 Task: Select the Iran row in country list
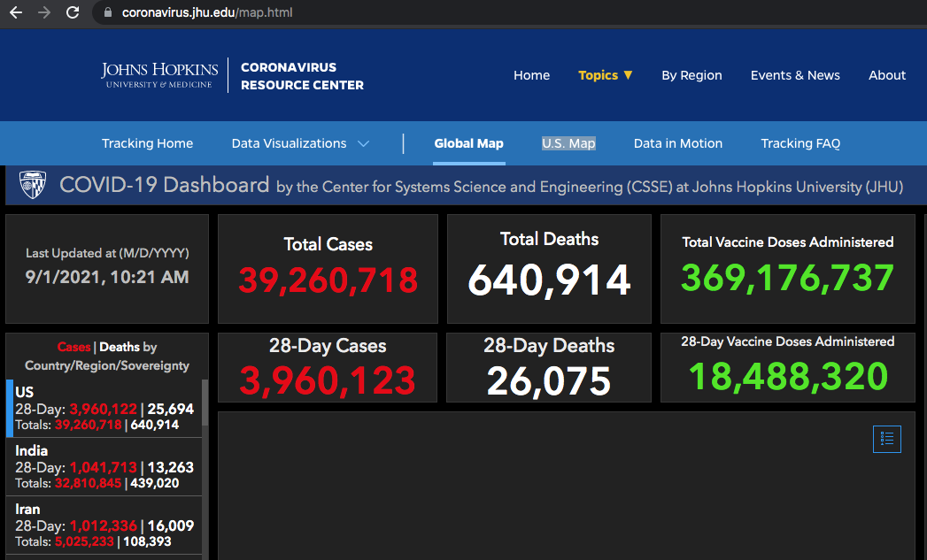click(104, 525)
